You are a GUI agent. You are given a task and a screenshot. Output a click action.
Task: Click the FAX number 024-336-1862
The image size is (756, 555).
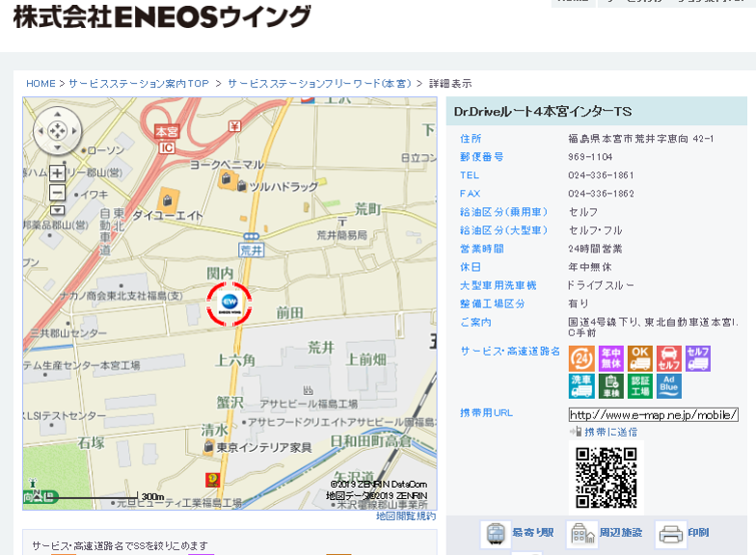click(601, 194)
